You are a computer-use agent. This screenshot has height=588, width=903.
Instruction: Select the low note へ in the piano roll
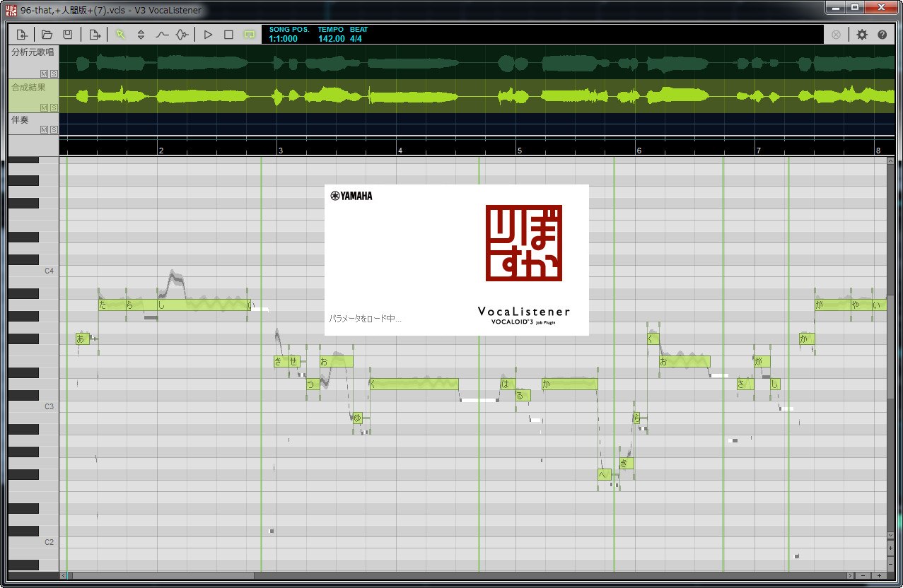pos(604,475)
